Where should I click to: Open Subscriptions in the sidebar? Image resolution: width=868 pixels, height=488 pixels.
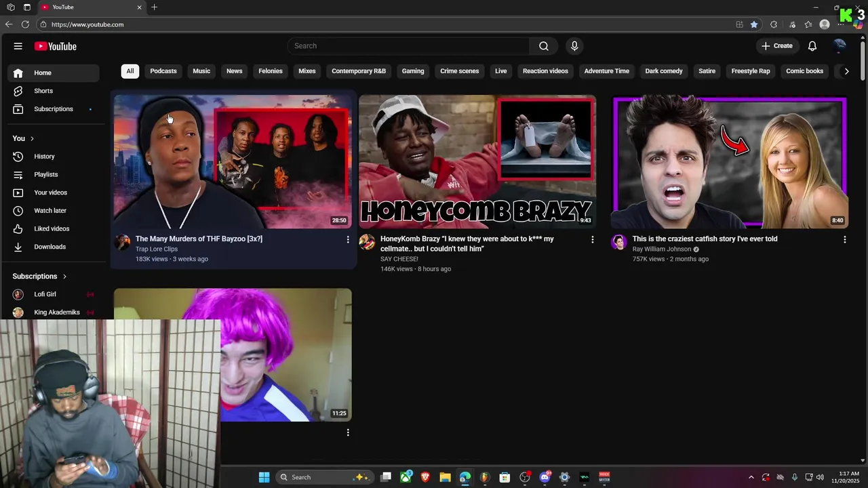point(54,109)
